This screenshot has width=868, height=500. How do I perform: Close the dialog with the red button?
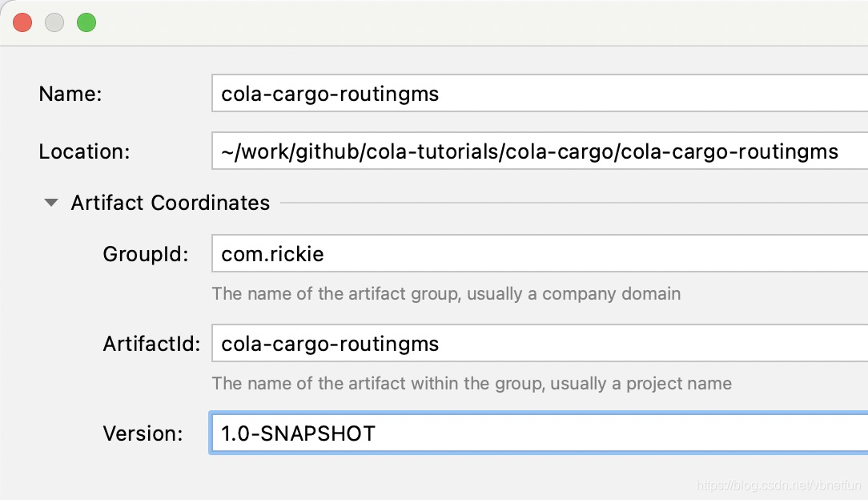coord(22,22)
